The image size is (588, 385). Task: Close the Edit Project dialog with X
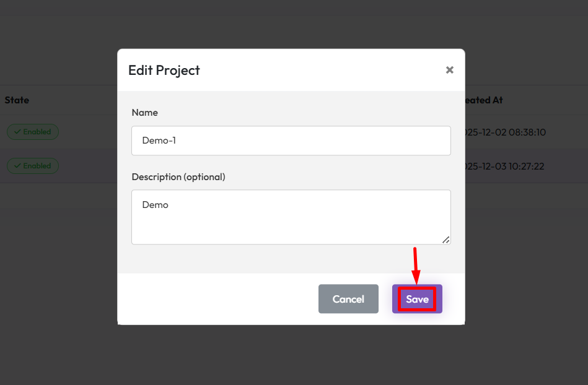[x=450, y=70]
